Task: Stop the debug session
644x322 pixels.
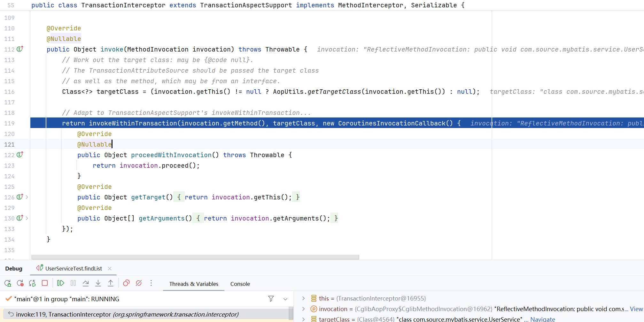Action: click(45, 283)
